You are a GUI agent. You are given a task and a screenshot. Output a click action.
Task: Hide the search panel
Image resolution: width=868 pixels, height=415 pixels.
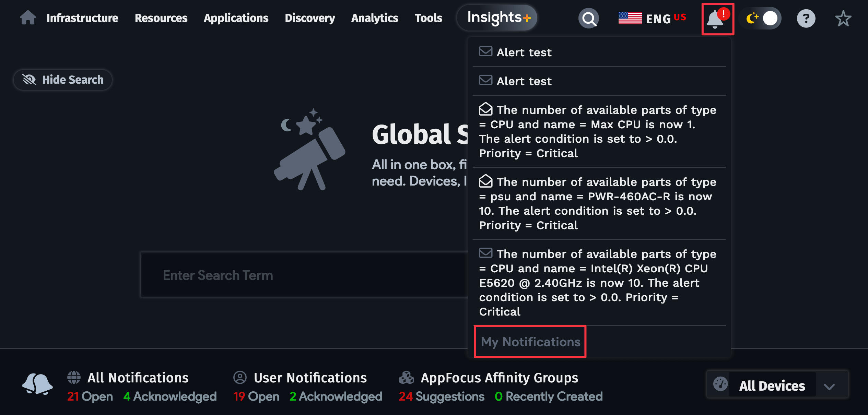[63, 80]
